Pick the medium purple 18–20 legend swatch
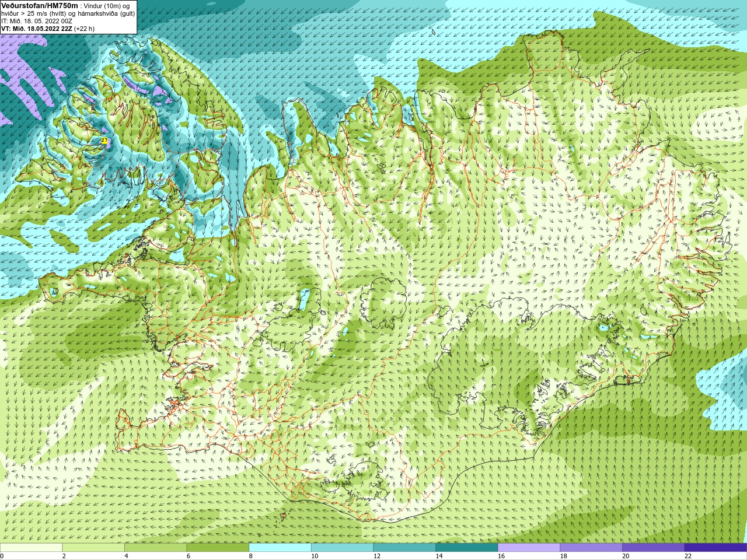 [591, 548]
